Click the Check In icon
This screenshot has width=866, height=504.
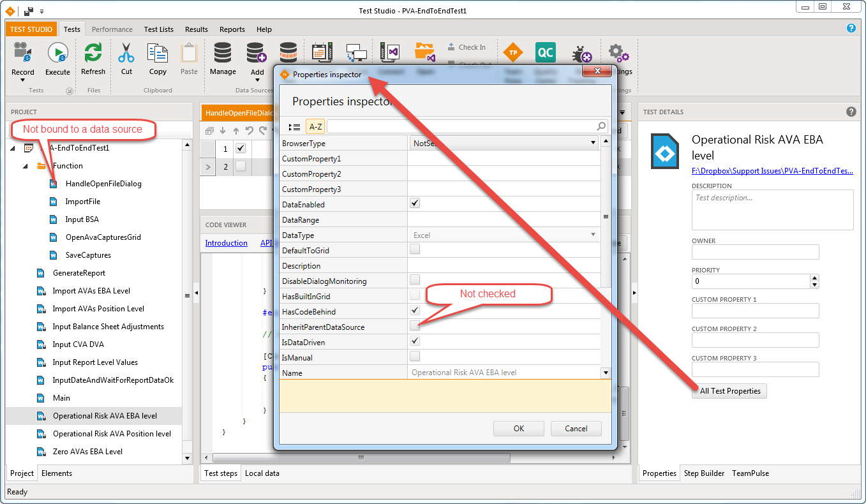point(451,47)
